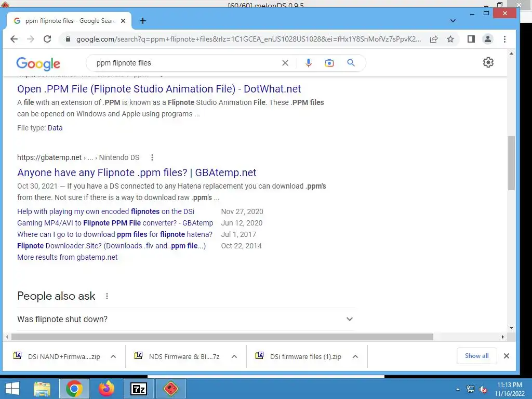Click the muted volume tray icon
This screenshot has height=399, width=532.
tap(483, 389)
